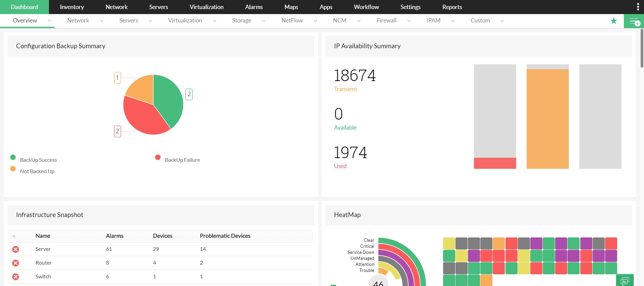Open the Settings menu

click(411, 7)
